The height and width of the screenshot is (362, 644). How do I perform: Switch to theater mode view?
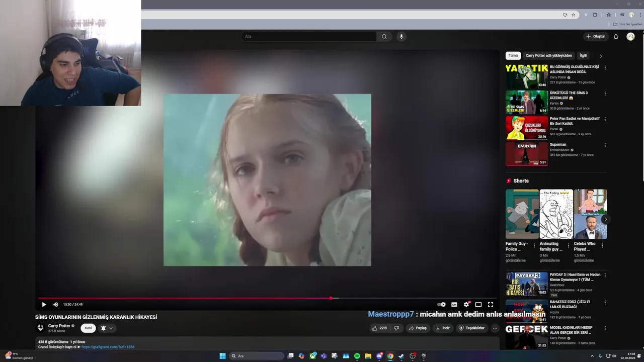tap(478, 304)
